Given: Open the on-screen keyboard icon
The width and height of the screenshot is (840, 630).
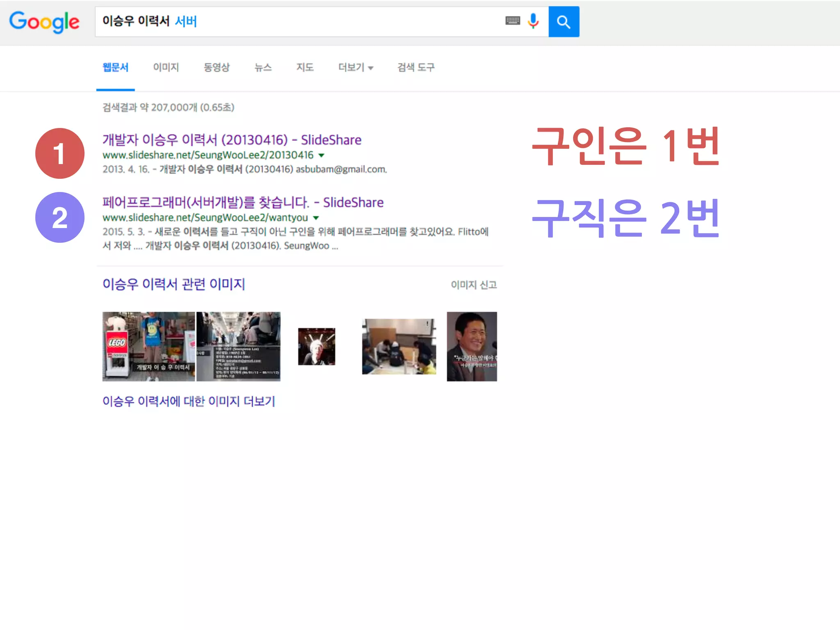Looking at the screenshot, I should pos(512,21).
